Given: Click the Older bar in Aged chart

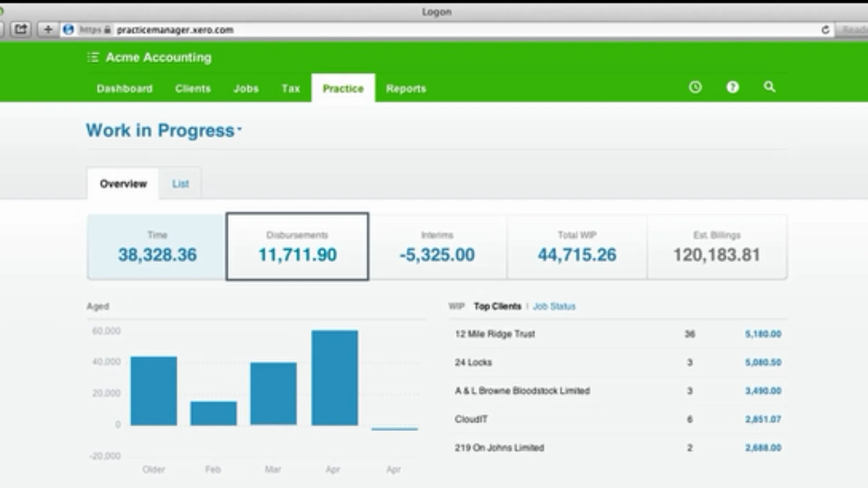Looking at the screenshot, I should click(x=154, y=391).
